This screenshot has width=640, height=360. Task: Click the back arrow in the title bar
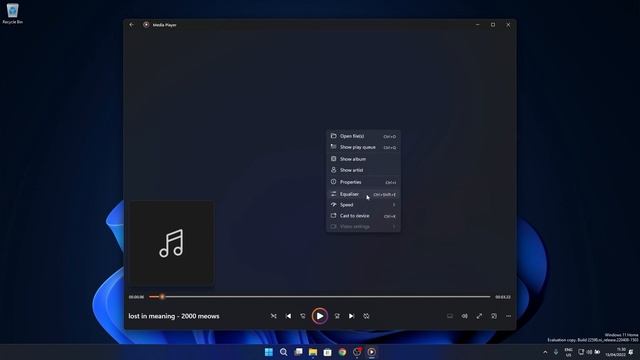(131, 25)
